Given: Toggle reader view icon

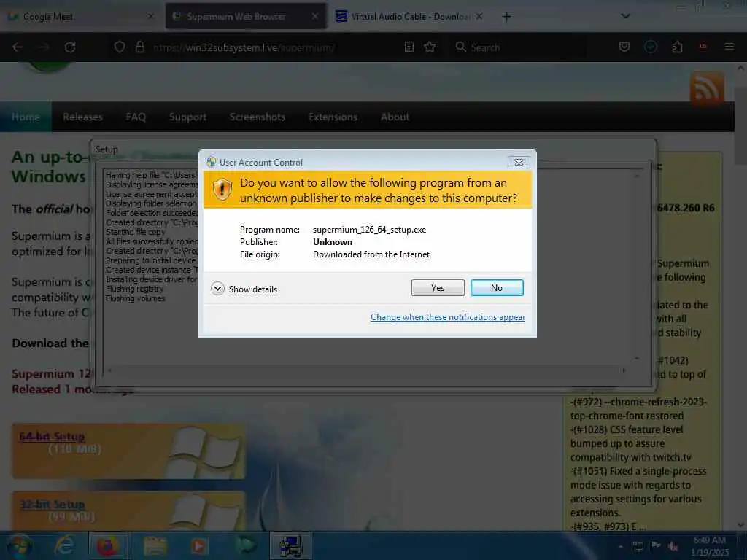Looking at the screenshot, I should (409, 47).
